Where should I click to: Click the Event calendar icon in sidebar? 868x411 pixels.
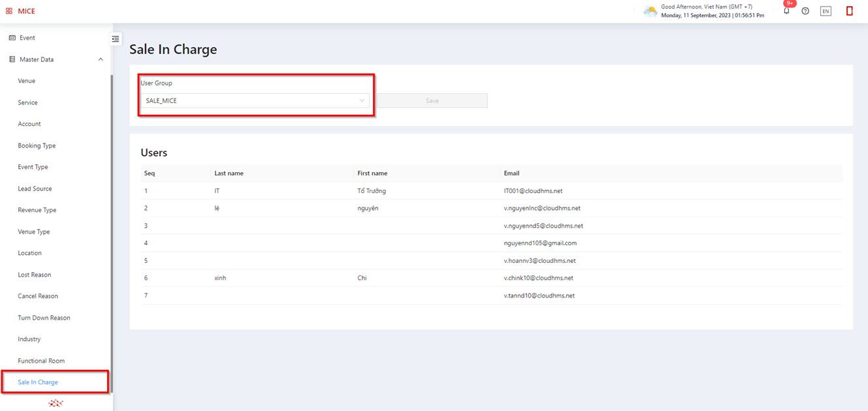click(12, 38)
